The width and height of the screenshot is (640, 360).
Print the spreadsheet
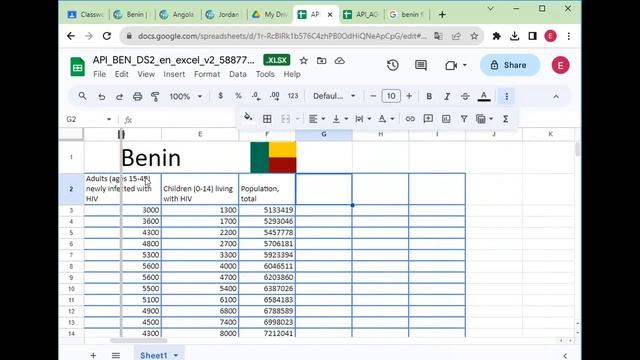pyautogui.click(x=138, y=97)
